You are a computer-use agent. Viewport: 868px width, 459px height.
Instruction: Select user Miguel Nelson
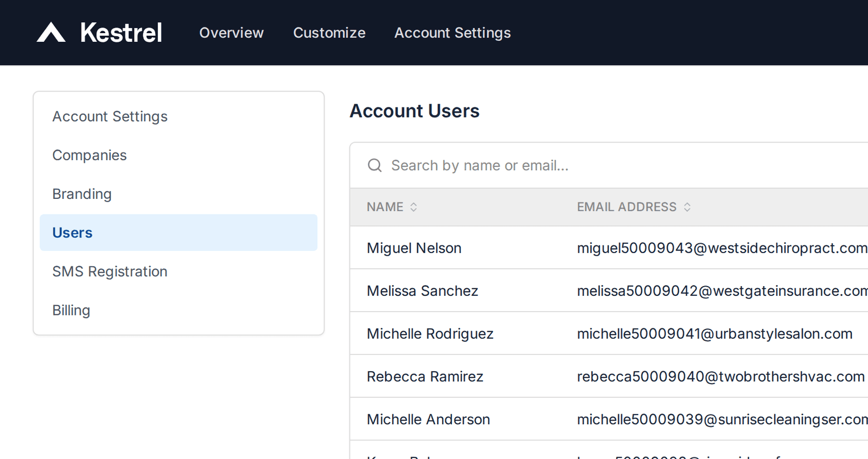pos(414,248)
